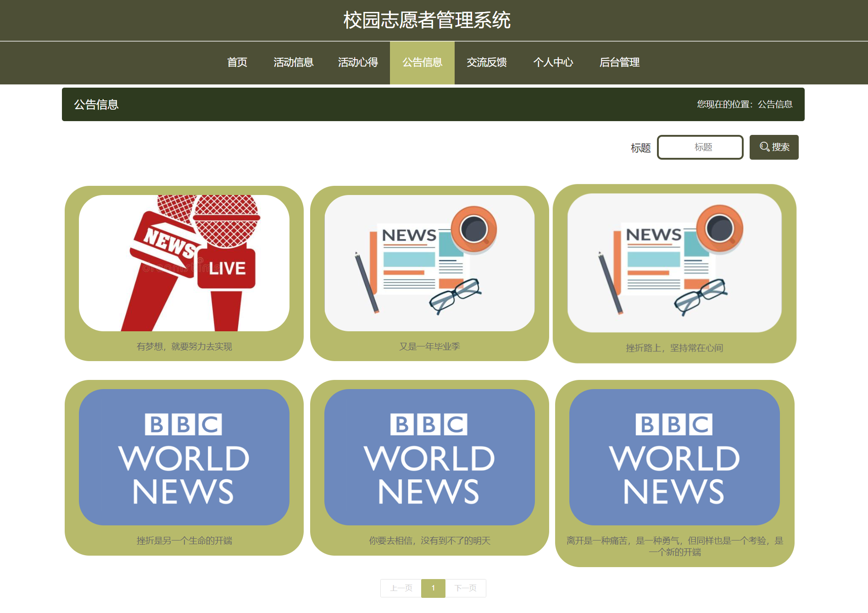Click the 校园志愿者管理系统 site title
868x613 pixels.
(x=427, y=20)
